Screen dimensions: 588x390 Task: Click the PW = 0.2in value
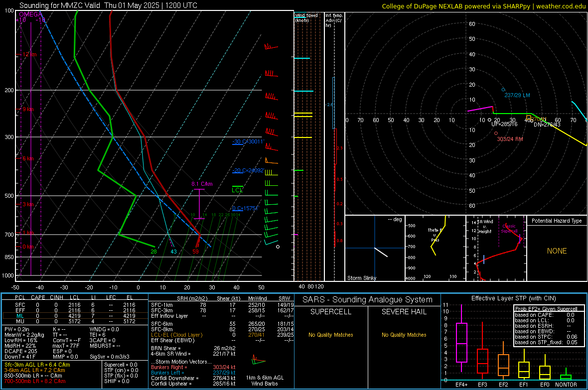pyautogui.click(x=16, y=329)
